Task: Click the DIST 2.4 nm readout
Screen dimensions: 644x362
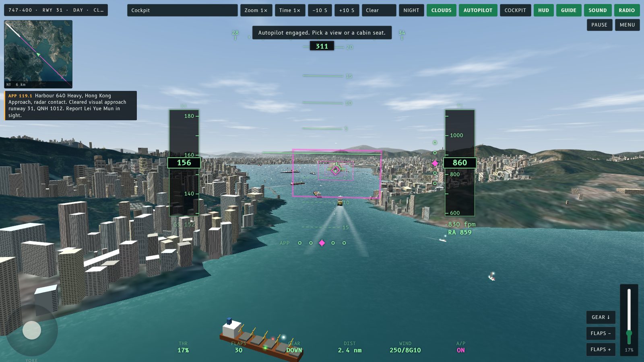Action: (350, 347)
